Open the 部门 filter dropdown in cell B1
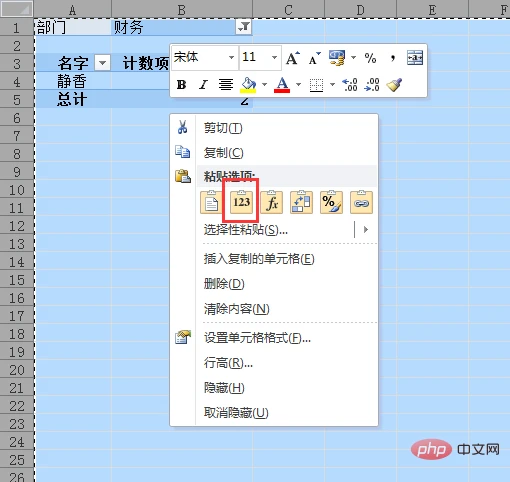 point(244,27)
